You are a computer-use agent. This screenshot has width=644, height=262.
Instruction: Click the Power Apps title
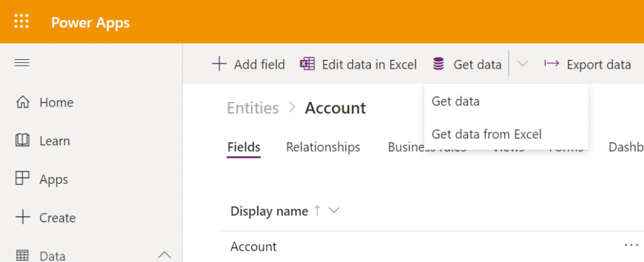(x=91, y=22)
